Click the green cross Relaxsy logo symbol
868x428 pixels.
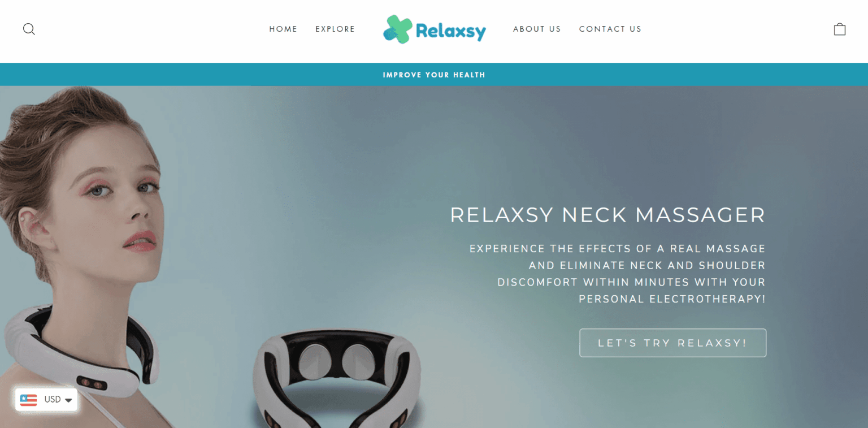pos(398,29)
